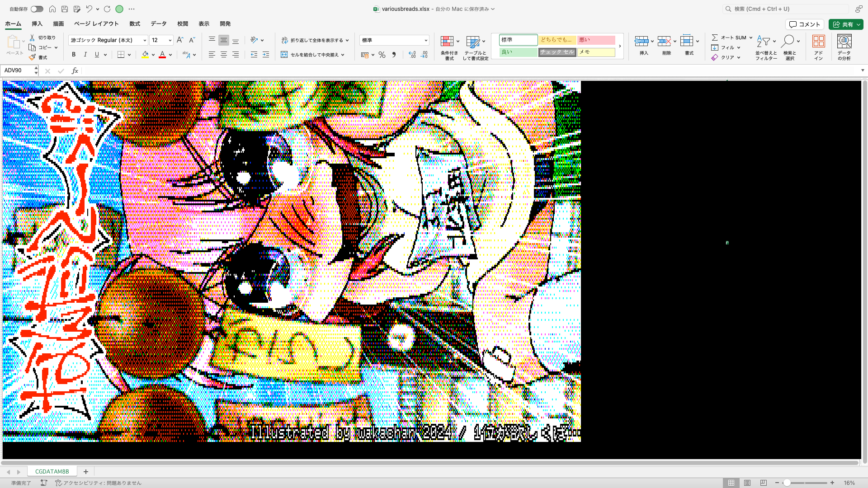Increase indent
Screen dimensions: 868x488
(x=266, y=55)
